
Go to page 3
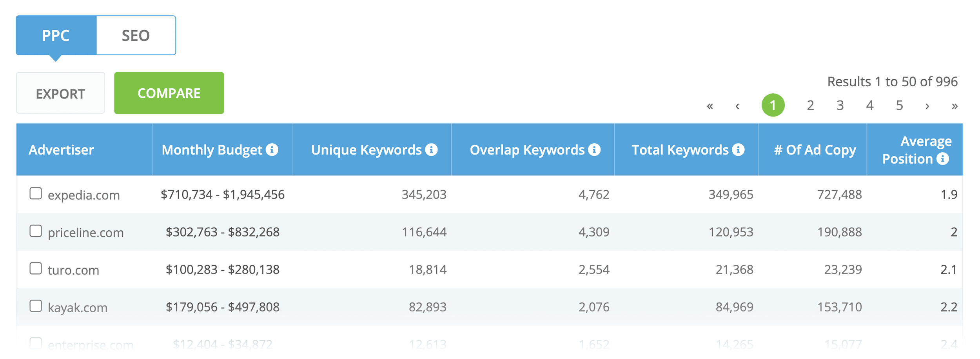[x=840, y=105]
